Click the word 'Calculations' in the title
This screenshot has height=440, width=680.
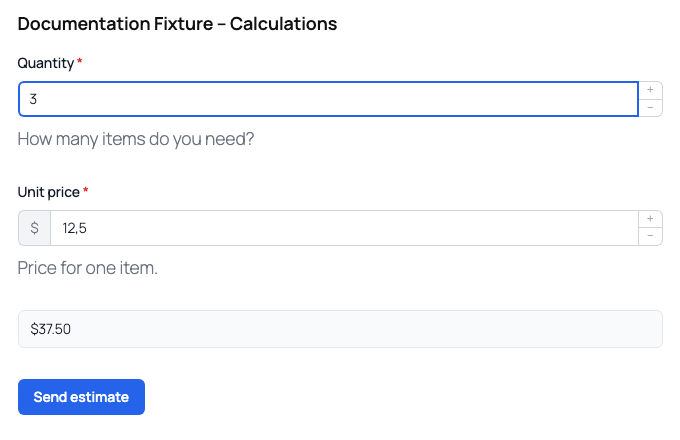[283, 23]
